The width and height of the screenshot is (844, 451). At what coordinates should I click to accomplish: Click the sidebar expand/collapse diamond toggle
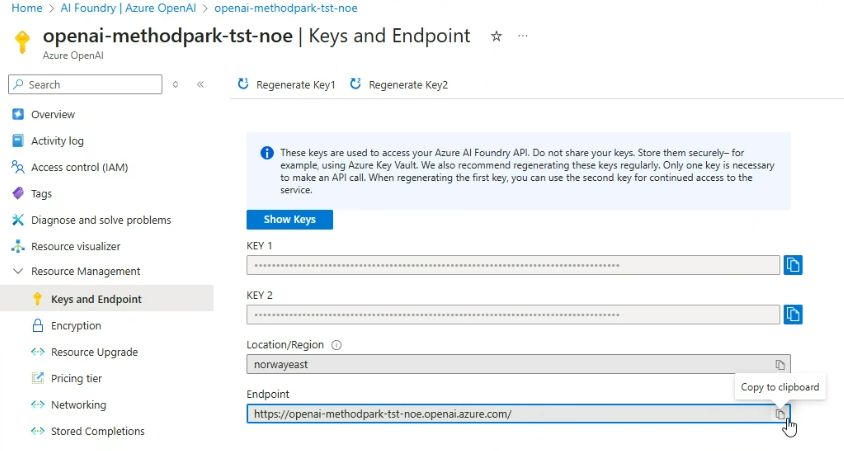[176, 85]
